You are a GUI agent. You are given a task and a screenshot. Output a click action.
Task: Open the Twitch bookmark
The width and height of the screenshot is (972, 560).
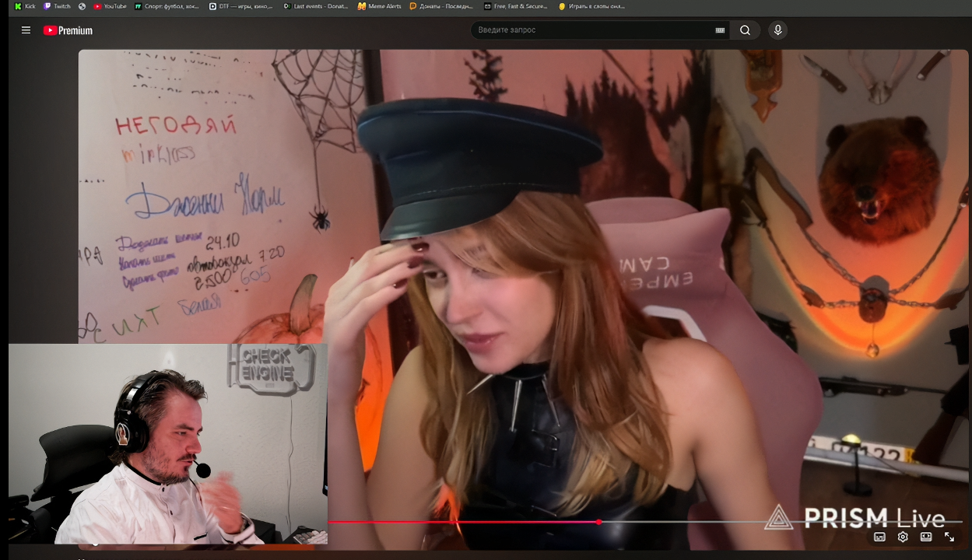pyautogui.click(x=57, y=6)
